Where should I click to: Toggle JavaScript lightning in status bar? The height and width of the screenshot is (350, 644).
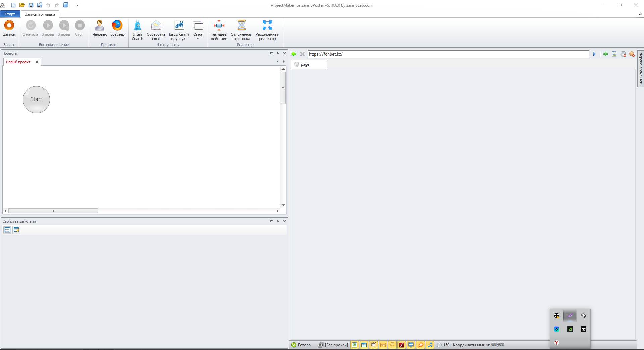[x=392, y=345]
